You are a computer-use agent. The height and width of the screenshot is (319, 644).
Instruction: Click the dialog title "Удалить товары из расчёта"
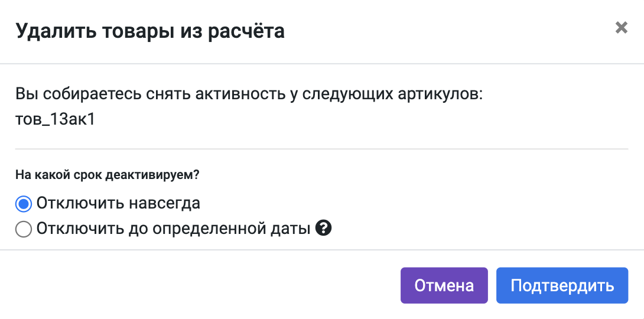pos(150,31)
